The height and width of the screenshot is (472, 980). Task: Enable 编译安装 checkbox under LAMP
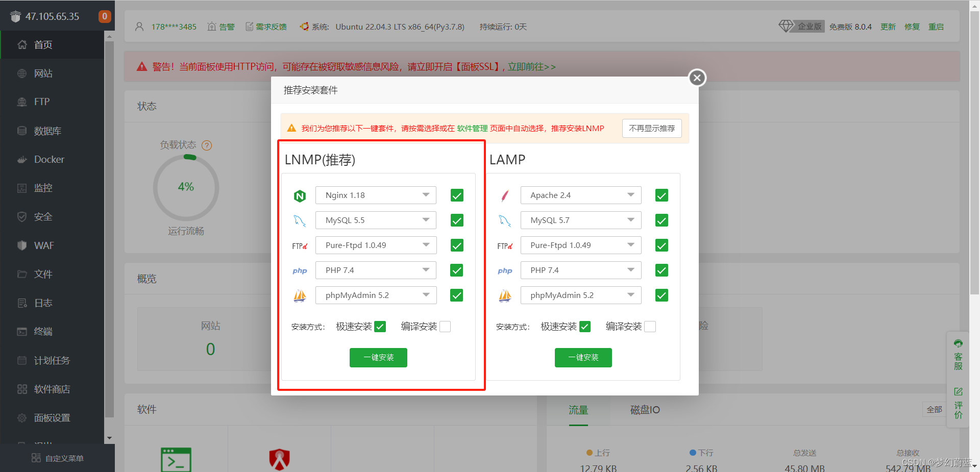tap(650, 327)
